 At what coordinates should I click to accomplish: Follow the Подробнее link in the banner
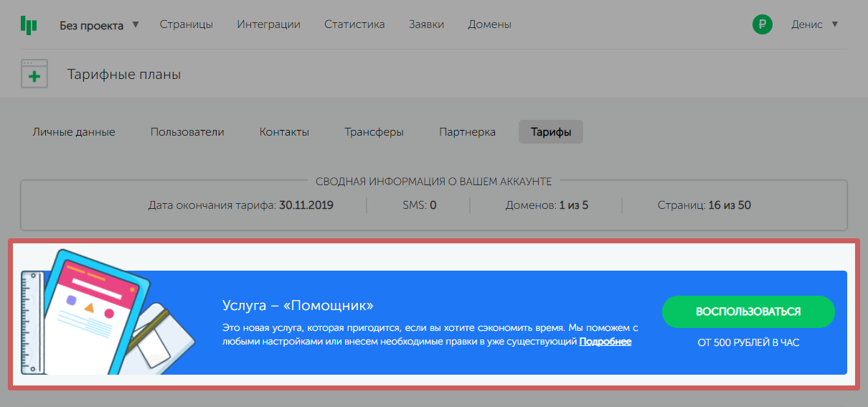point(605,342)
